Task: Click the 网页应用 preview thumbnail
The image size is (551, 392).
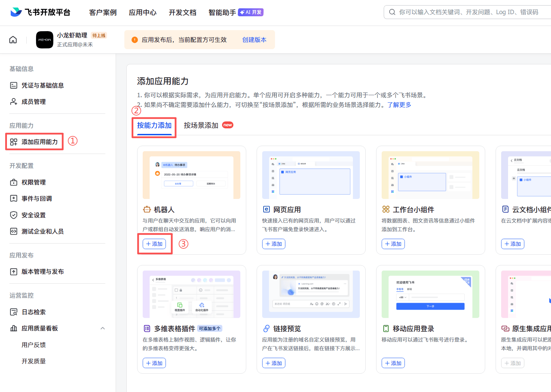Action: pos(311,175)
